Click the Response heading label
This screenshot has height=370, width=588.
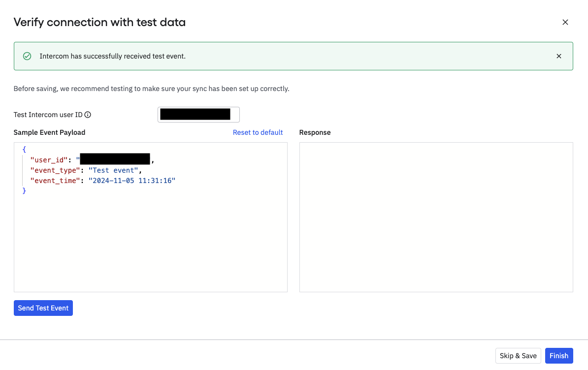315,132
